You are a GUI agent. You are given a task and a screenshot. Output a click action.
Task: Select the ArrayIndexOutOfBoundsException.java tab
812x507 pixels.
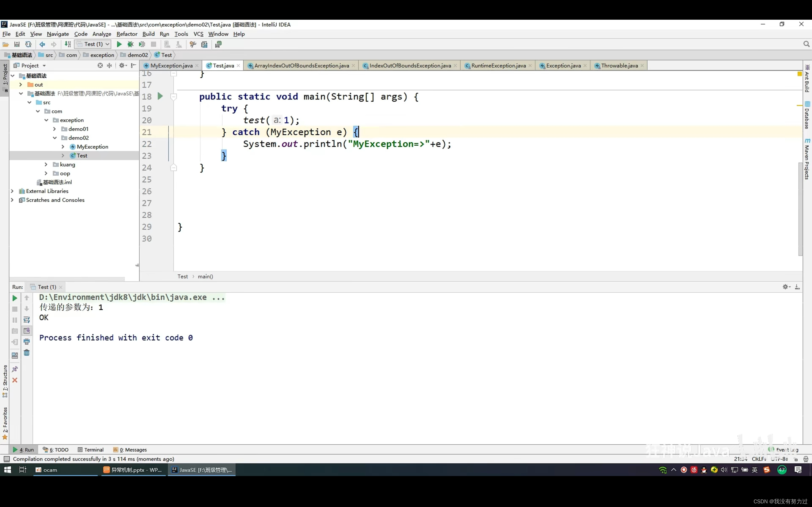point(302,65)
